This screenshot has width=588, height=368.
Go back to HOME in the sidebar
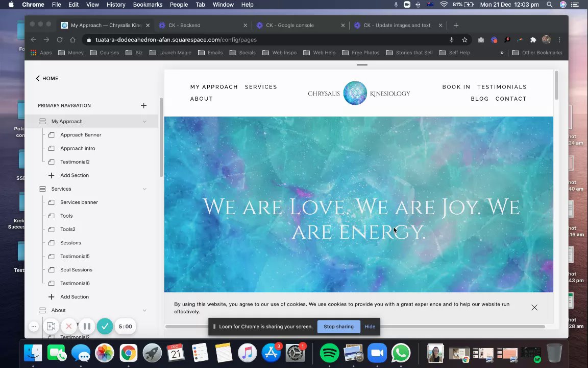coord(47,79)
